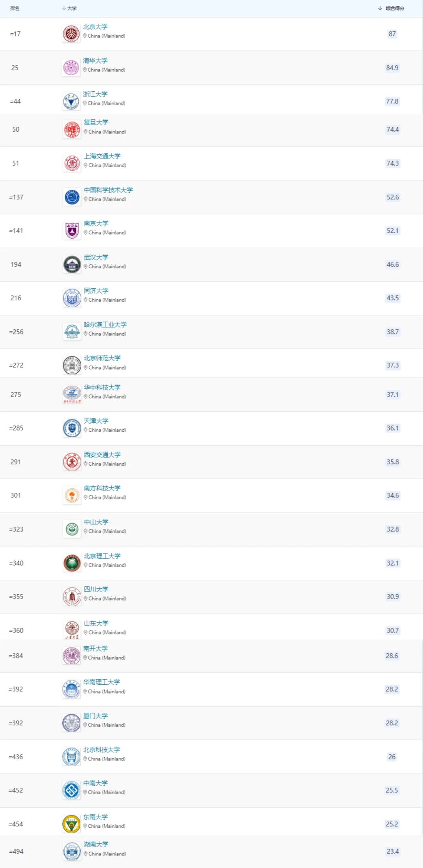Click the Fudan University (复旦大学) red logo
423x868 pixels.
(x=72, y=130)
